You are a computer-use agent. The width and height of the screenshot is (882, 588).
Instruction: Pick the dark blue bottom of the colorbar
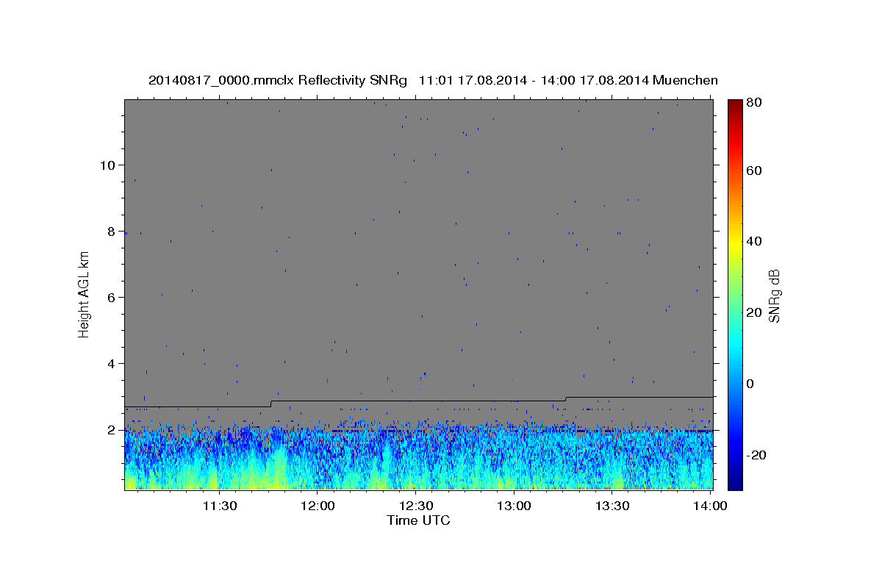[x=735, y=484]
